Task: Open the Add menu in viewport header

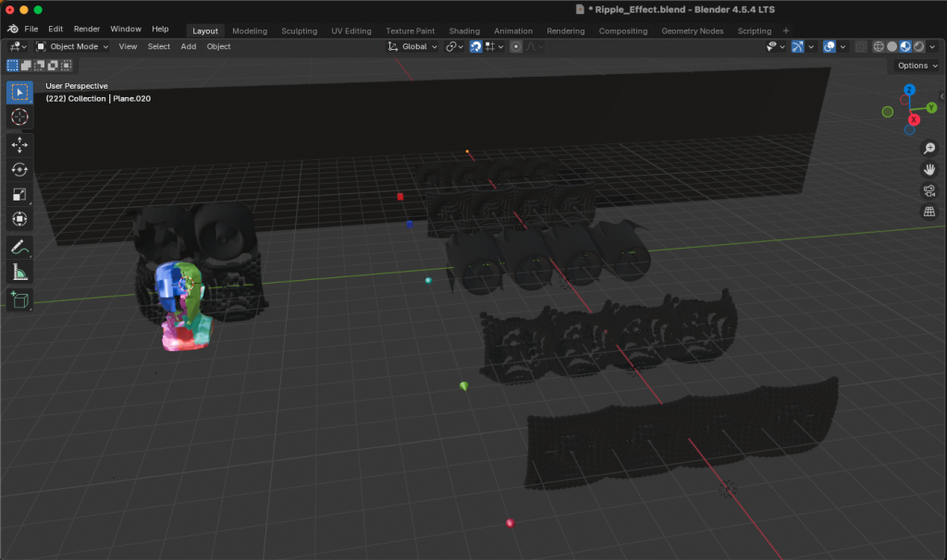Action: [189, 46]
